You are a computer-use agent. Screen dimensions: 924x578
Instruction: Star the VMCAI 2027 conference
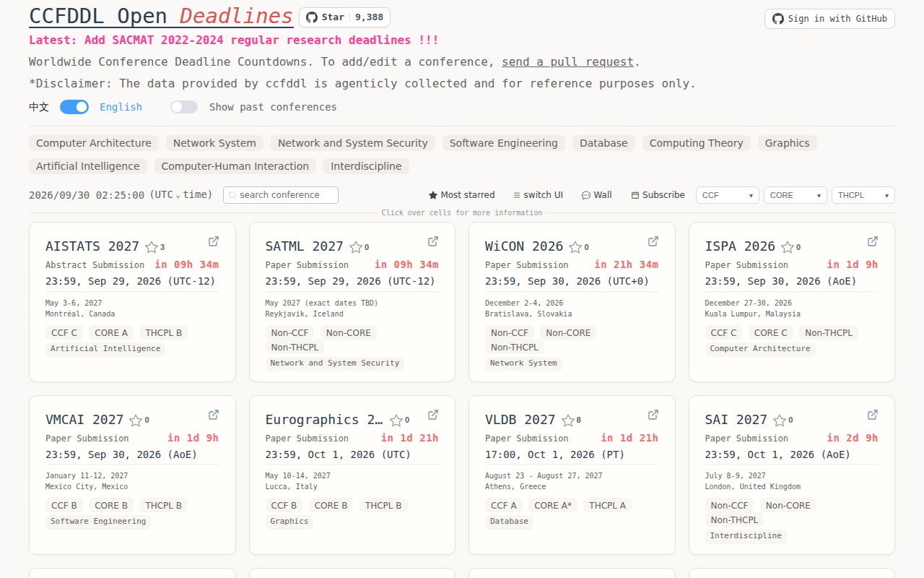click(x=136, y=420)
